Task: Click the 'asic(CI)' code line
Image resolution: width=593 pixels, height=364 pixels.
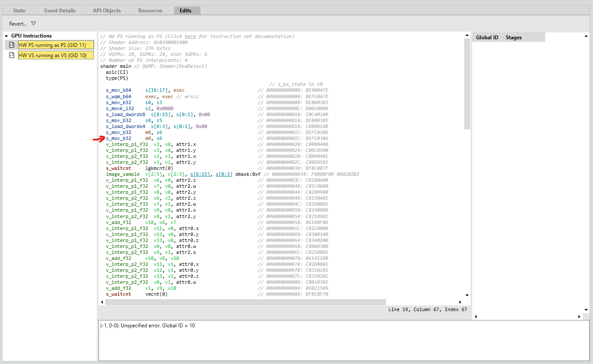Action: pos(117,72)
